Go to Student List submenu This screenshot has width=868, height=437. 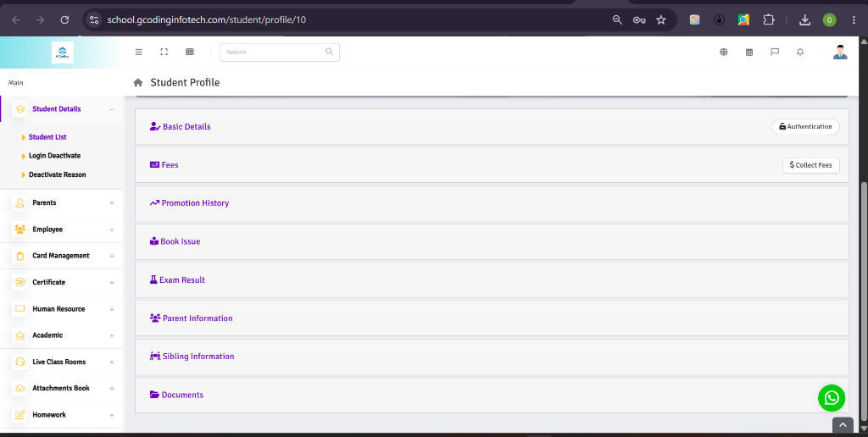point(47,137)
